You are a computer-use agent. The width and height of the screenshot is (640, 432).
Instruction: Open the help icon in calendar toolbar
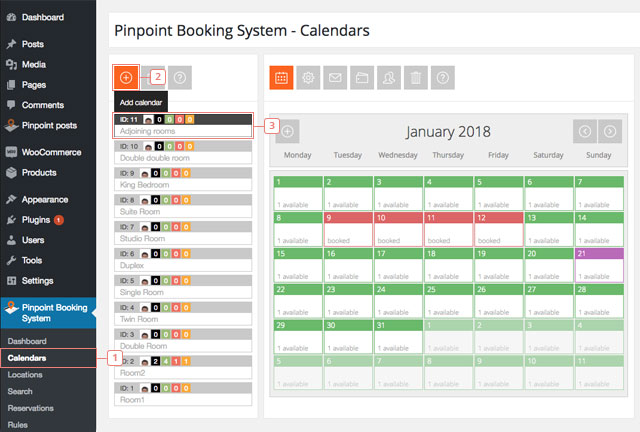[x=443, y=78]
